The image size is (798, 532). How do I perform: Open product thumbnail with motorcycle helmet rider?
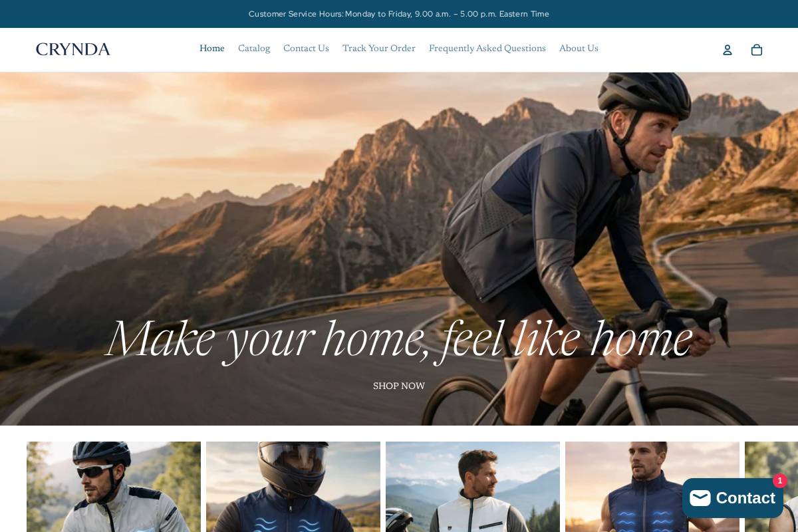pos(293,487)
